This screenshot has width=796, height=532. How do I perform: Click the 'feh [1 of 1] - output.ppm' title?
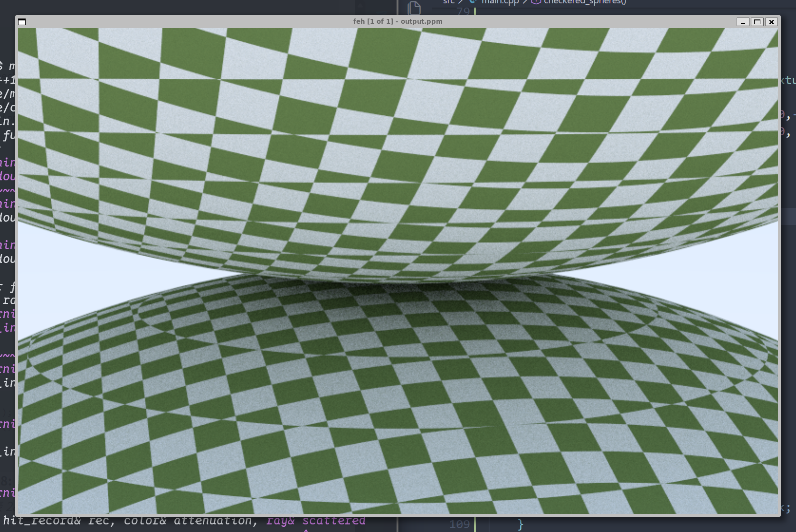coord(398,21)
